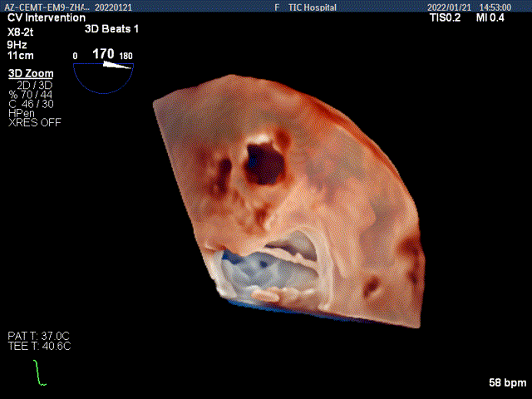The image size is (532, 399).
Task: Toggle the XRES OFF setting
Action: [x=34, y=123]
